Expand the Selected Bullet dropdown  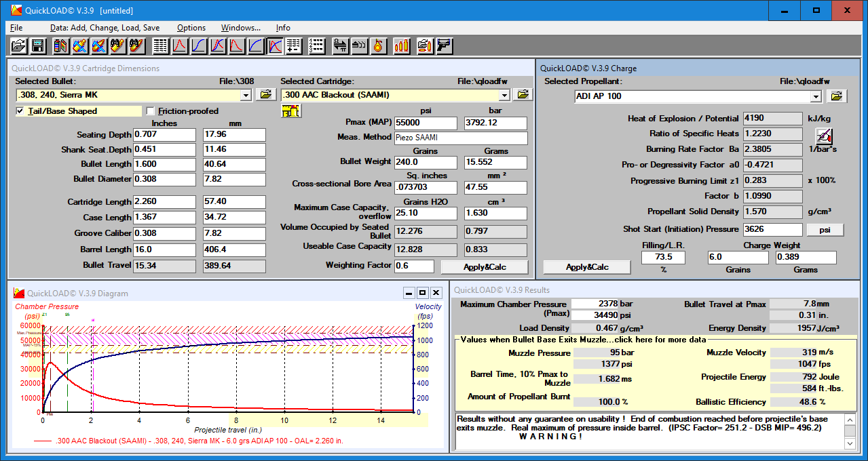pyautogui.click(x=246, y=96)
